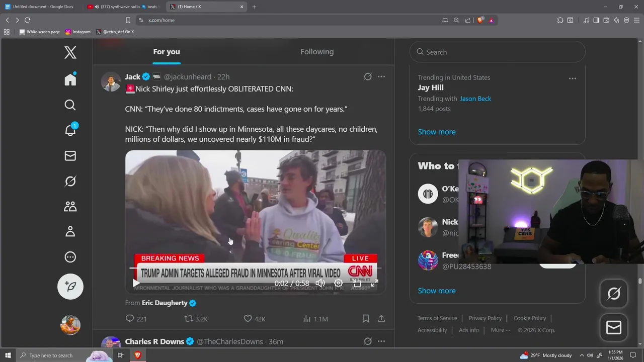
Task: Show more who-to-follow suggestions
Action: (437, 291)
